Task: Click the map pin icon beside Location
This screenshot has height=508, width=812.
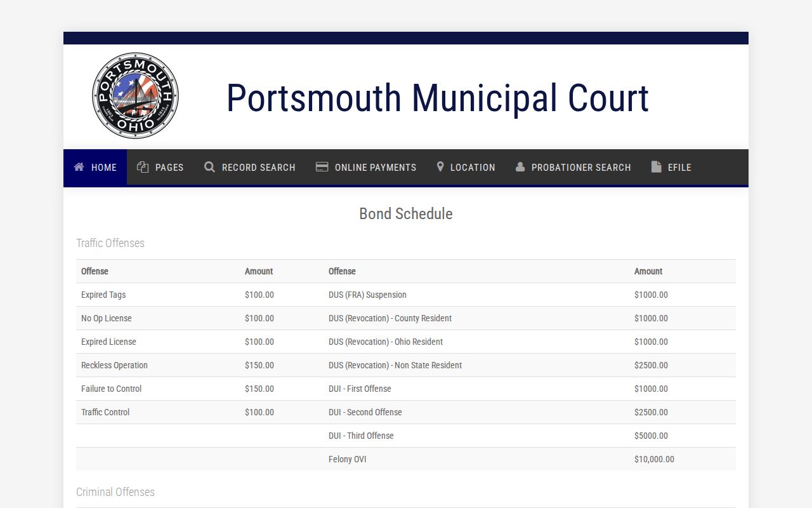Action: coord(440,167)
